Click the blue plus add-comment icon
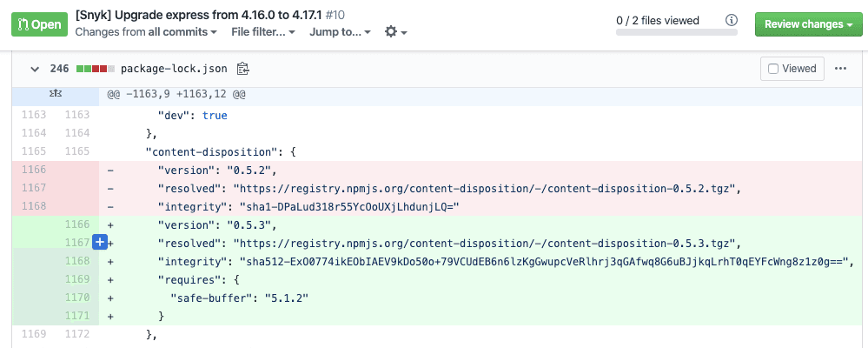 100,243
